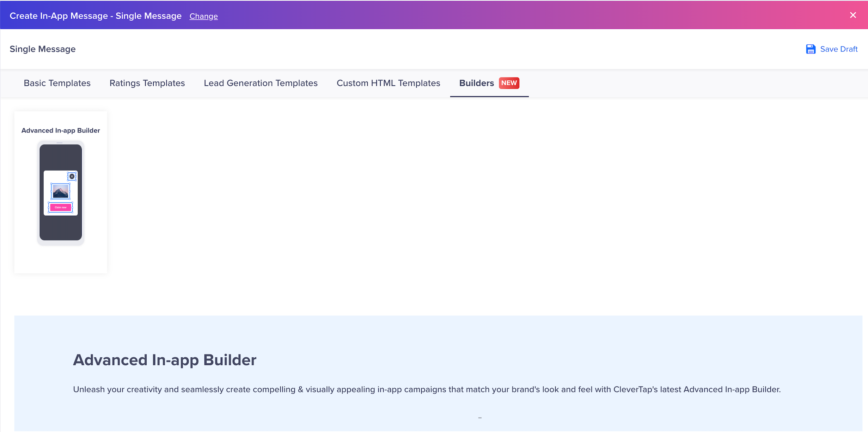Click the floppy disk Save Draft icon
868x432 pixels.
click(x=811, y=49)
